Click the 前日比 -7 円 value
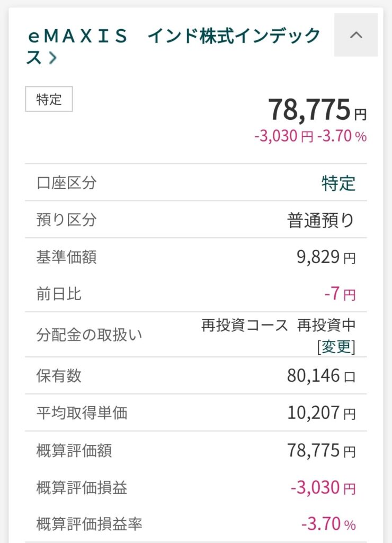The image size is (392, 543). [x=340, y=294]
